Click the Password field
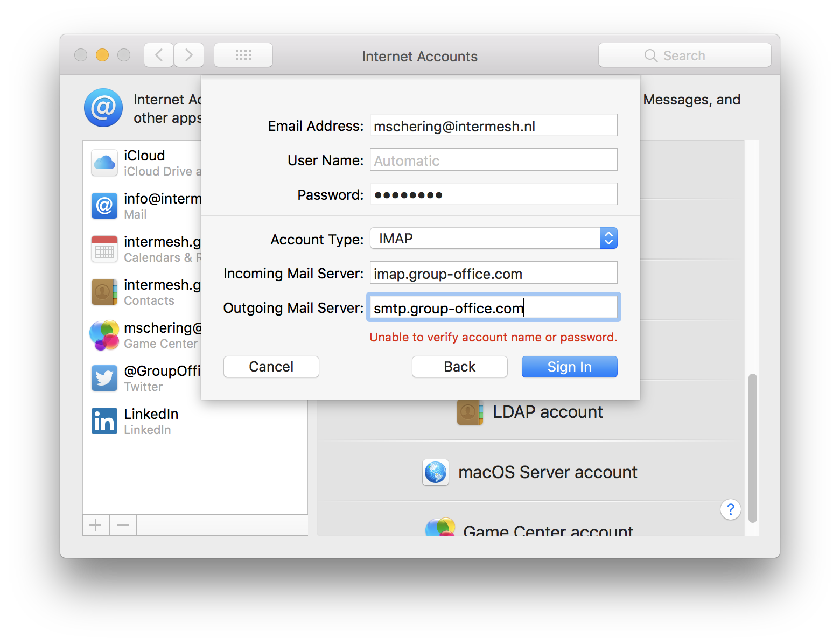The height and width of the screenshot is (644, 840). [x=494, y=194]
